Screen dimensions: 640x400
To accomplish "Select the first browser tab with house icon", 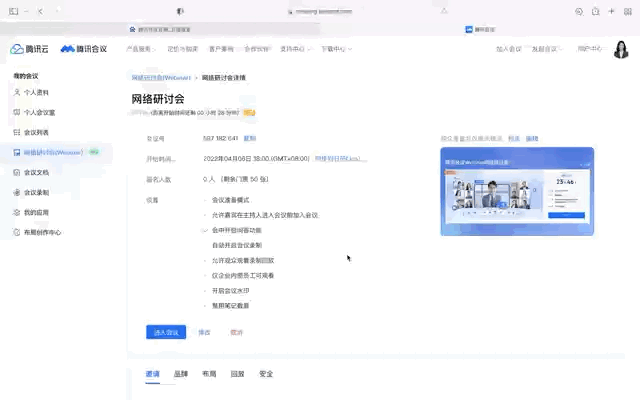I will pos(160,29).
